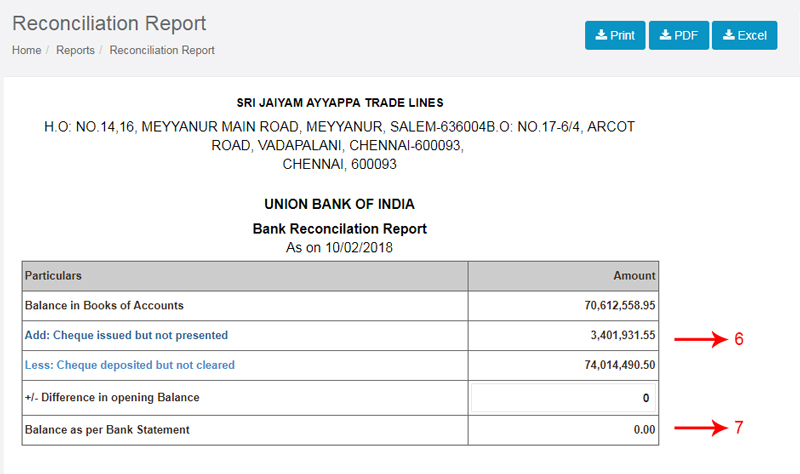Viewport: 800px width, 474px height.
Task: Click the Reconciliation Report page title
Action: (x=109, y=23)
